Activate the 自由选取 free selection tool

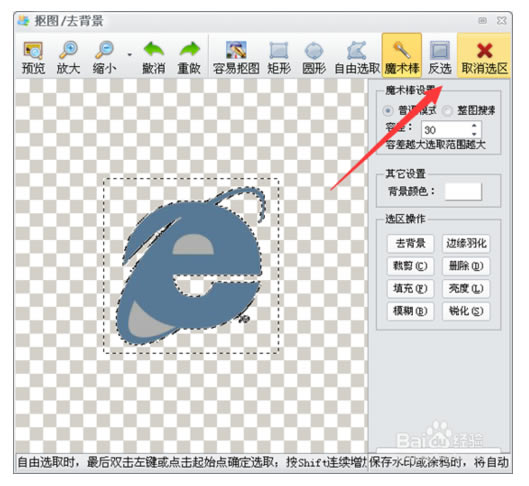click(357, 58)
